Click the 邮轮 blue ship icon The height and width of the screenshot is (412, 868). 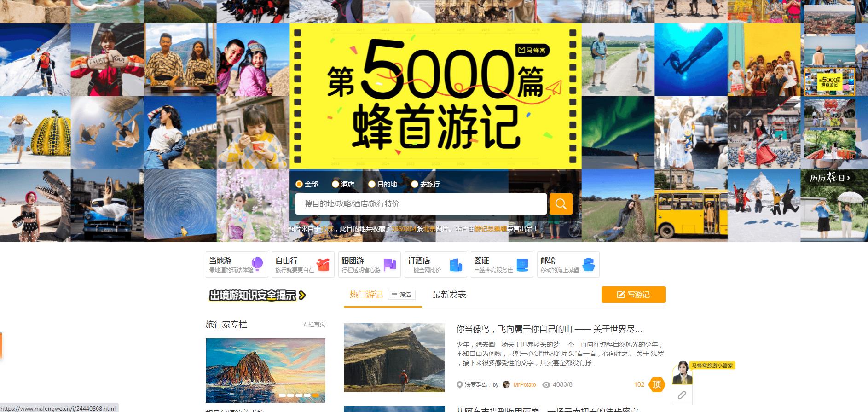(x=589, y=265)
